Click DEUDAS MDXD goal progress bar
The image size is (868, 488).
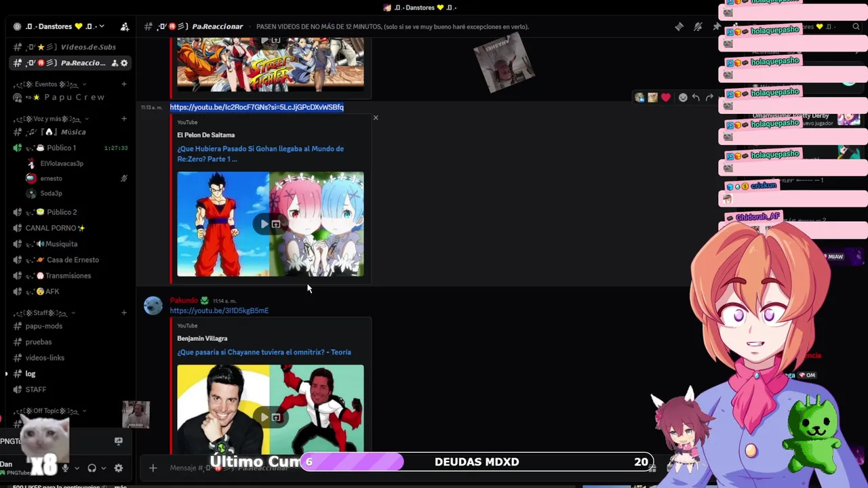pos(477,462)
